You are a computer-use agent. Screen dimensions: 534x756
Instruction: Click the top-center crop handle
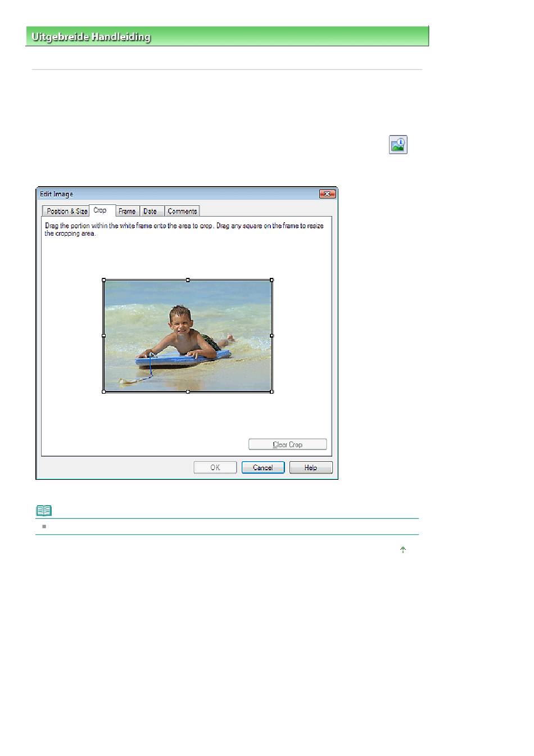tap(188, 280)
